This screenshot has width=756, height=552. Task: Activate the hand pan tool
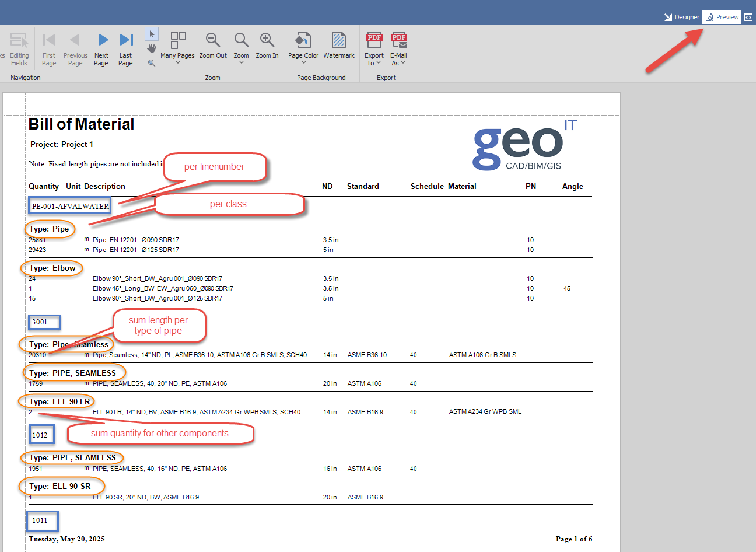coord(152,48)
